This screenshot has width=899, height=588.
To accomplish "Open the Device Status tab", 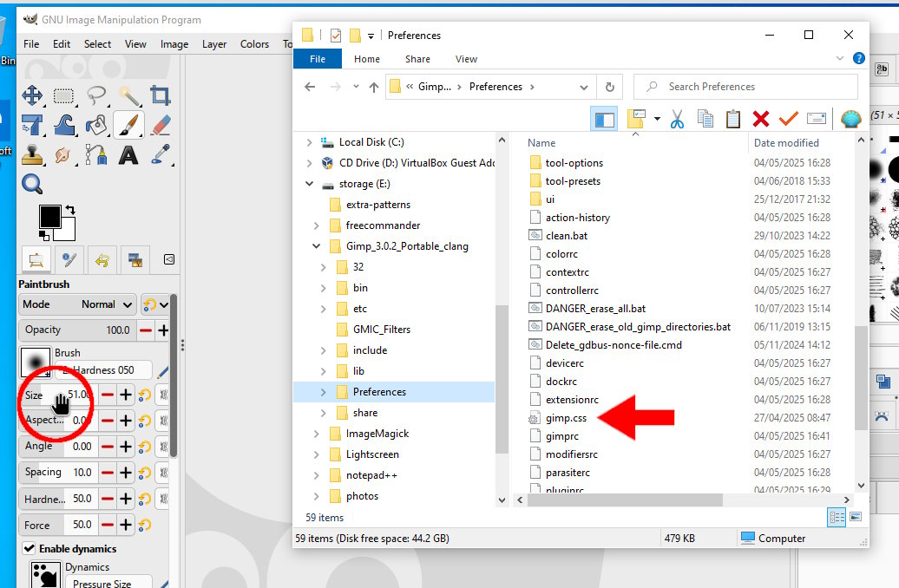I will pyautogui.click(x=69, y=259).
